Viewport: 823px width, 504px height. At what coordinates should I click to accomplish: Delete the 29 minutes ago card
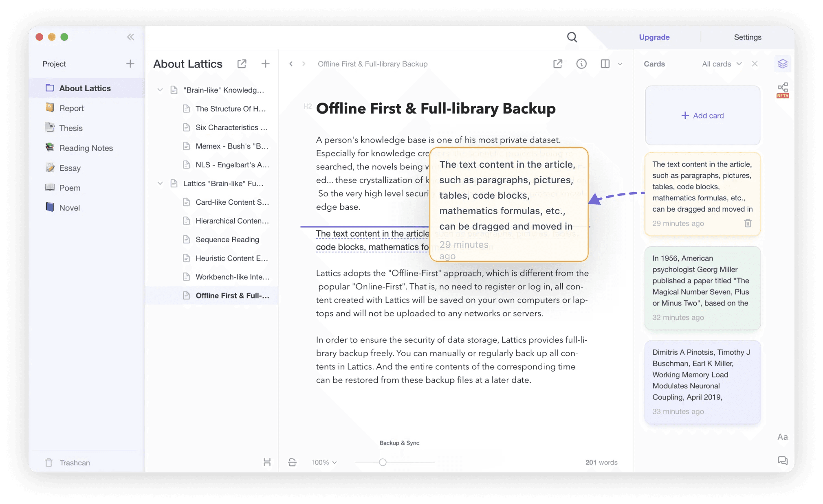coord(748,223)
